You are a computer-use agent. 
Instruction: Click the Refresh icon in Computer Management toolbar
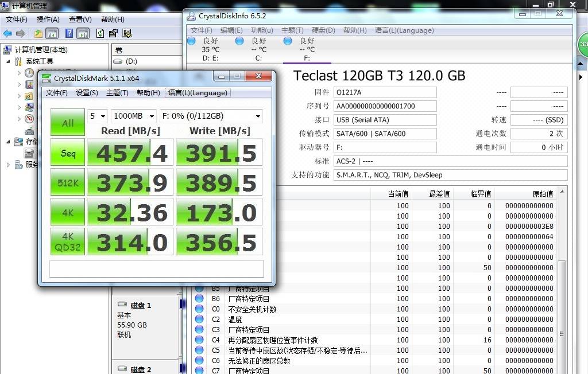[100, 33]
